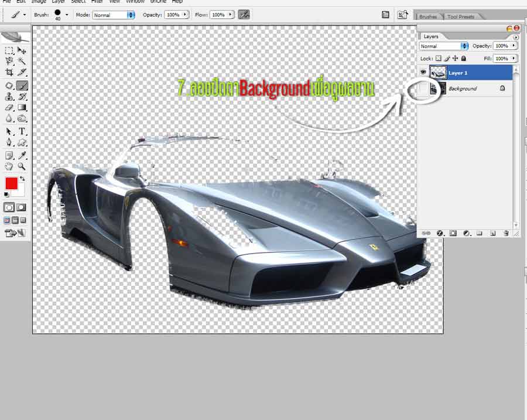Create a new layer

(492, 233)
